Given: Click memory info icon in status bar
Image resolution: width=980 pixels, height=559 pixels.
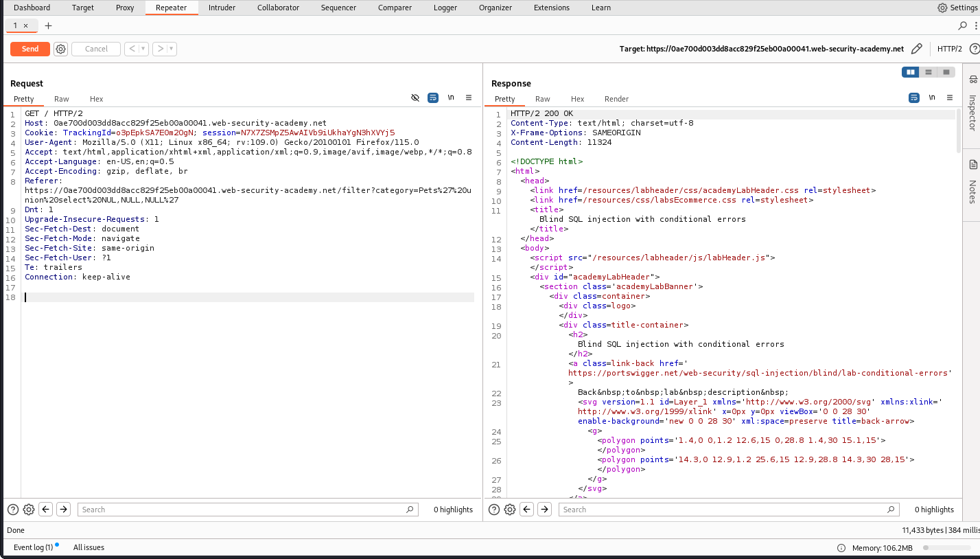Looking at the screenshot, I should tap(841, 548).
